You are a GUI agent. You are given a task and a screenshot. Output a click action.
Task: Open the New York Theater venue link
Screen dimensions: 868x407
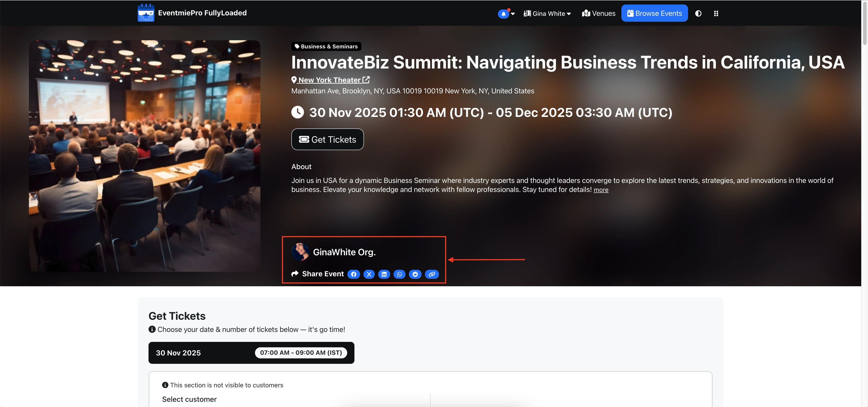coord(330,80)
